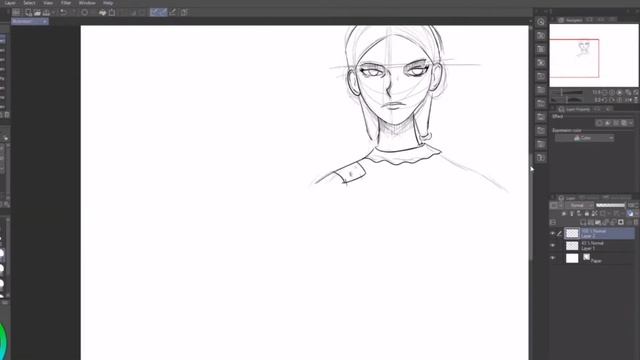Switch to the Layer panel tab
Screen dimensions: 640x360
567,198
